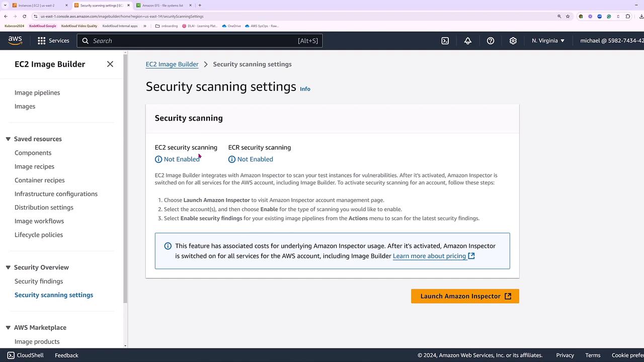This screenshot has height=362, width=644.
Task: Open Components in the sidebar
Action: click(x=33, y=153)
